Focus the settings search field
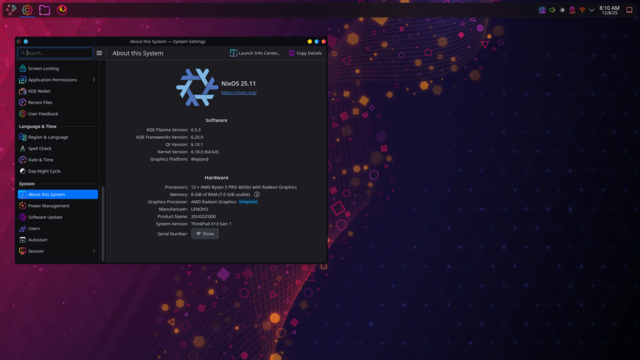The width and height of the screenshot is (640, 360). [56, 53]
